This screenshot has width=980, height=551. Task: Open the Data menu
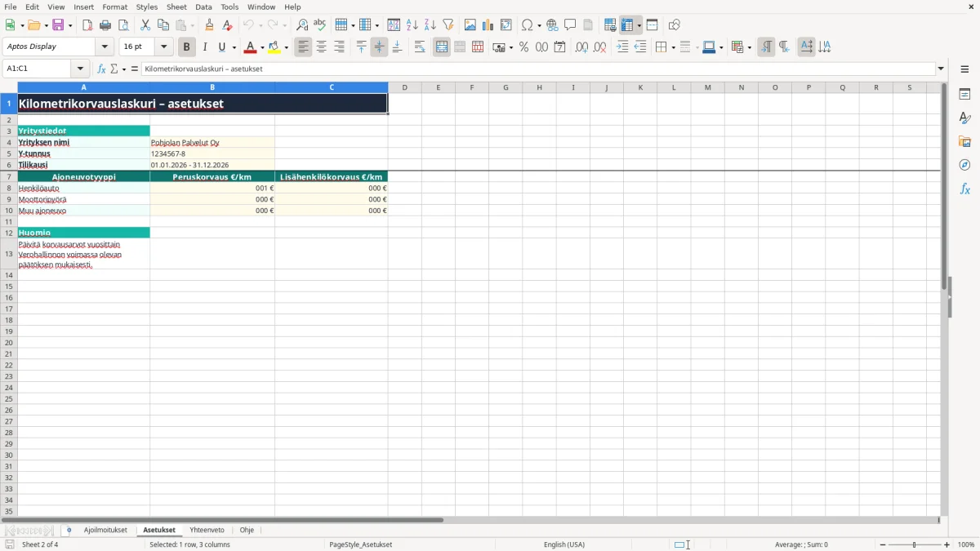point(203,7)
